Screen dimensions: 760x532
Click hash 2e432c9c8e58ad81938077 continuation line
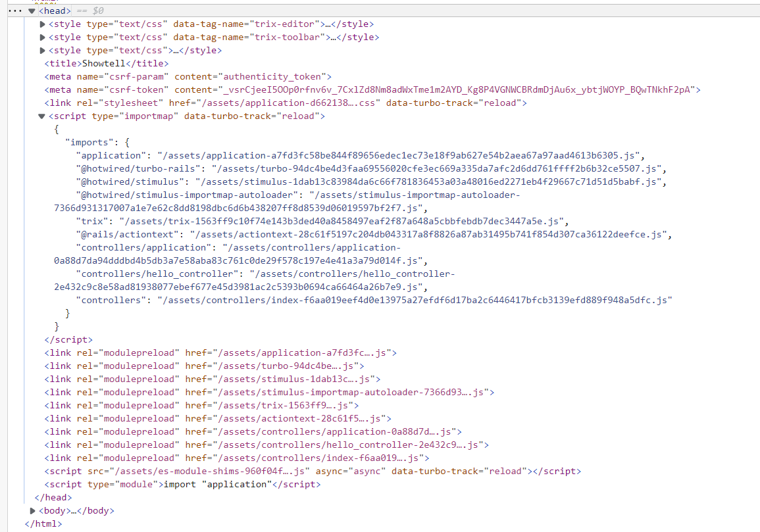tap(241, 287)
